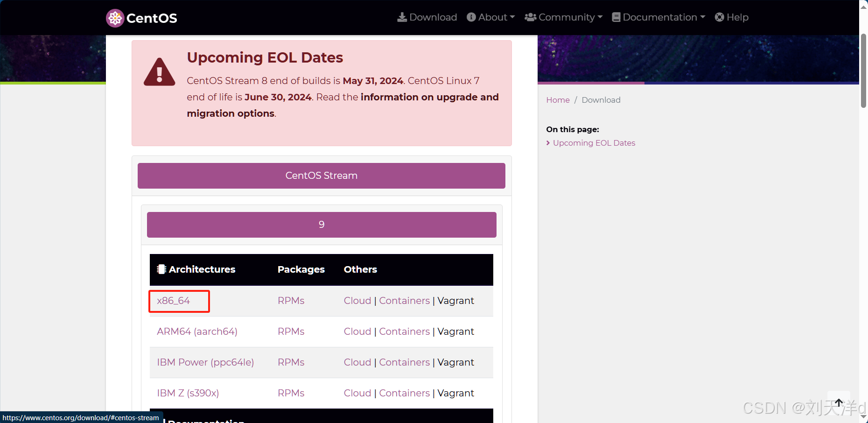Open Cloud link in ARM64 row

[x=357, y=331]
